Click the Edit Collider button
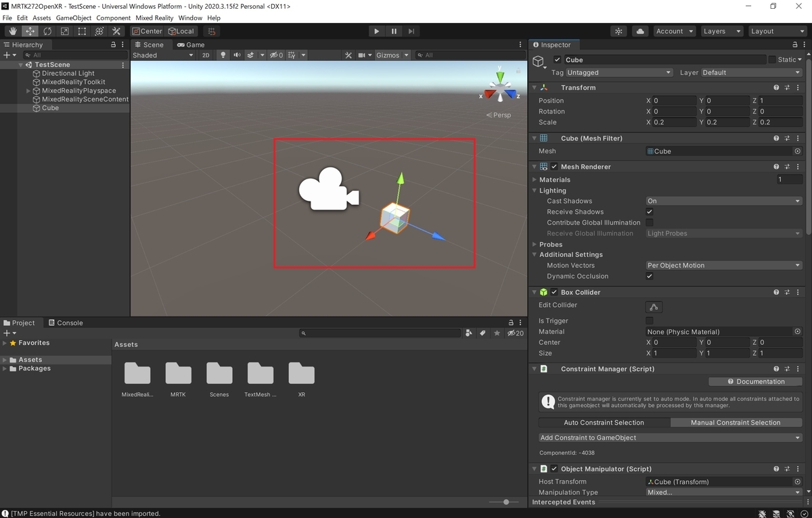 click(654, 307)
